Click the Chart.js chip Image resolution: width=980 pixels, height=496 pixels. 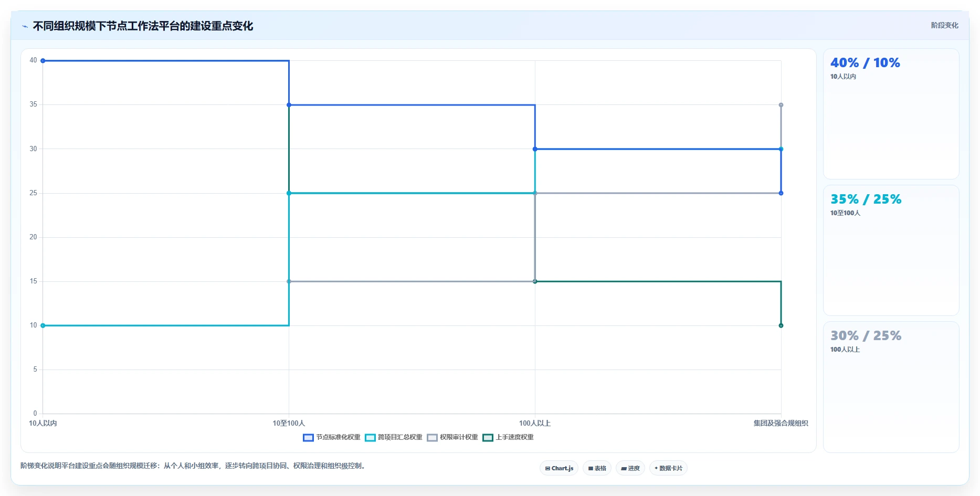559,468
